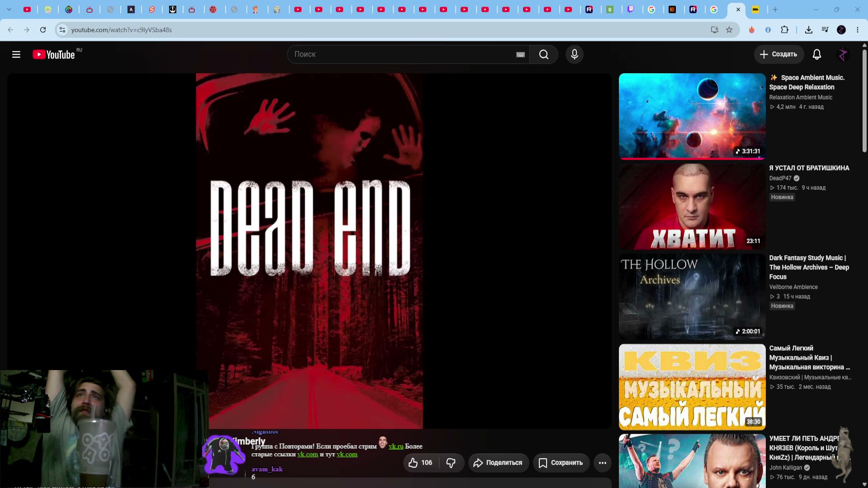Bookmark this page with the star

[x=729, y=30]
